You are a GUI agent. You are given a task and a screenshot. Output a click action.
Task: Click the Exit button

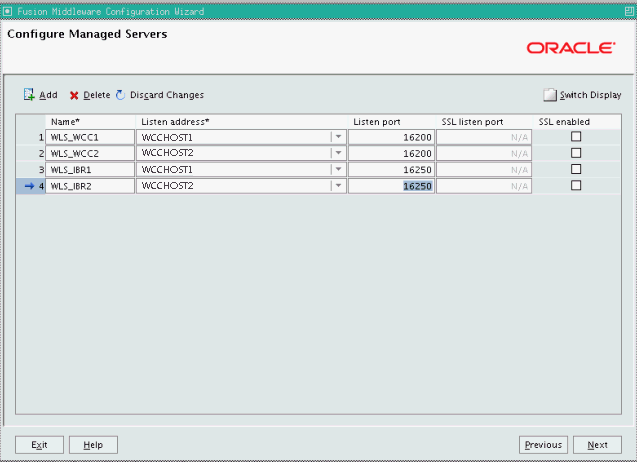click(39, 445)
